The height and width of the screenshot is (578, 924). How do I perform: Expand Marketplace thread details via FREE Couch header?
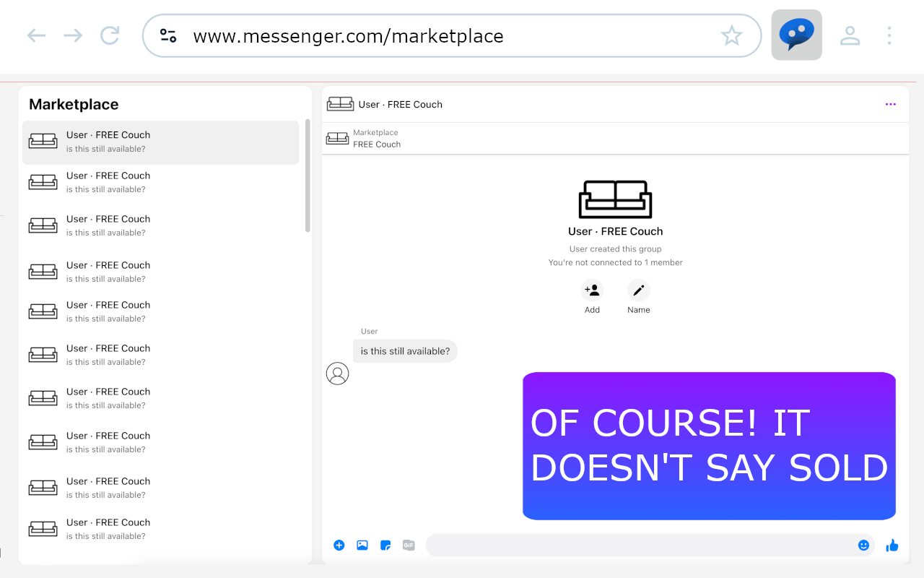click(x=615, y=137)
